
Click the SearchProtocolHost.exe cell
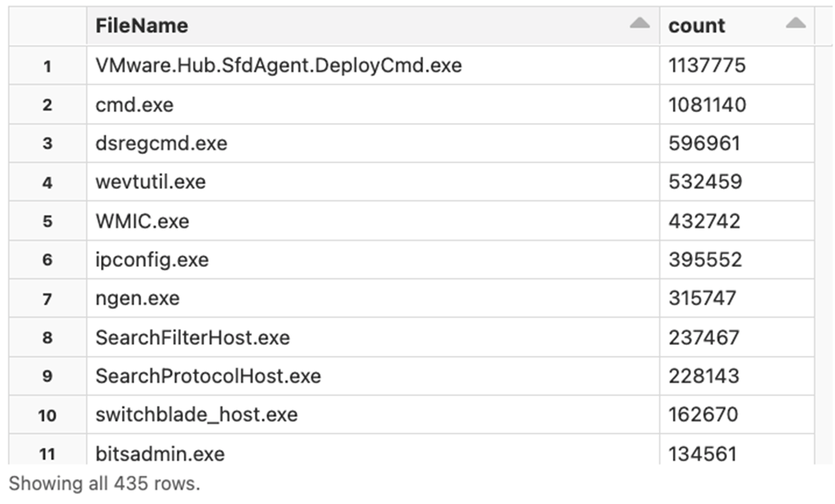coord(208,376)
